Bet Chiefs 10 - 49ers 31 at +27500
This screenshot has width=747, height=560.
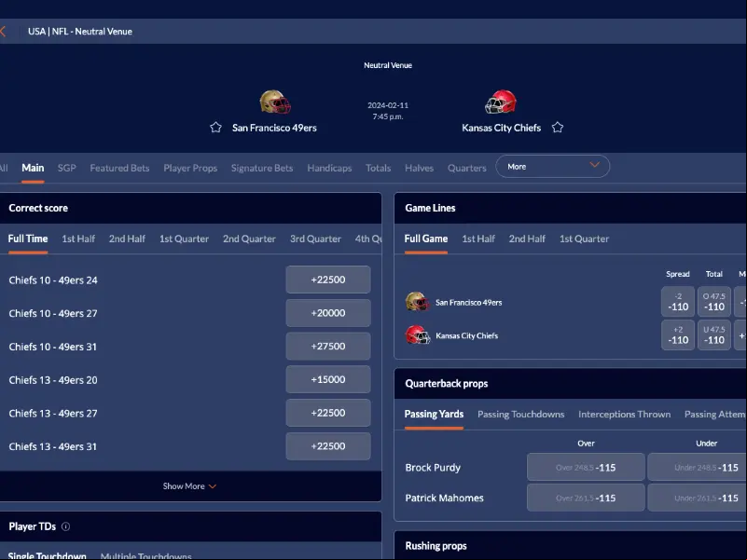tap(328, 347)
